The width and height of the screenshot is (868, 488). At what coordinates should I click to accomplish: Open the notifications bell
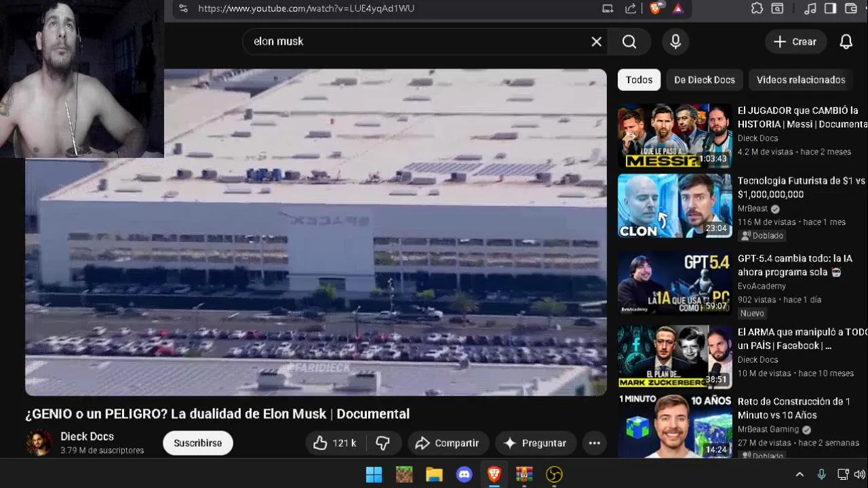[846, 41]
